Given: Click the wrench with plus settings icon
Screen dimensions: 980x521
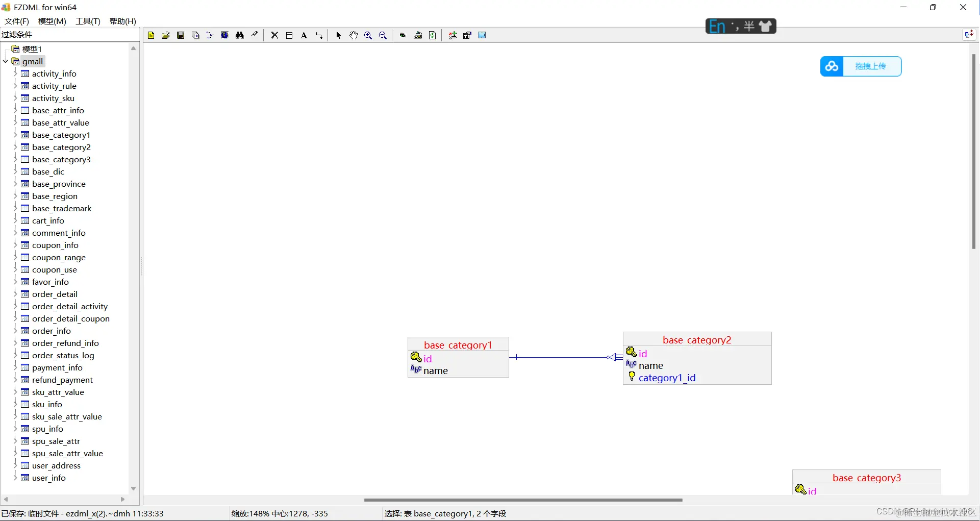Looking at the screenshot, I should (x=453, y=35).
